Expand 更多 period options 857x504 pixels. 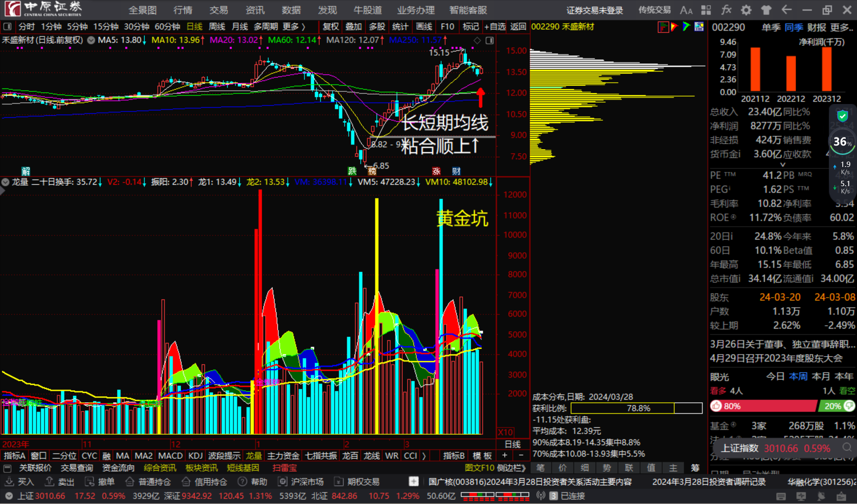click(294, 27)
